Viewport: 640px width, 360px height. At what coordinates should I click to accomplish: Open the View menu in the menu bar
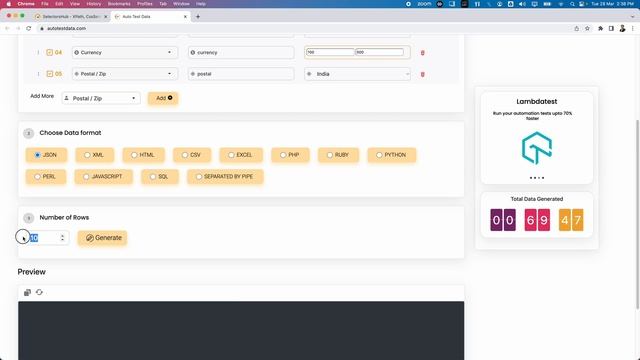click(75, 4)
